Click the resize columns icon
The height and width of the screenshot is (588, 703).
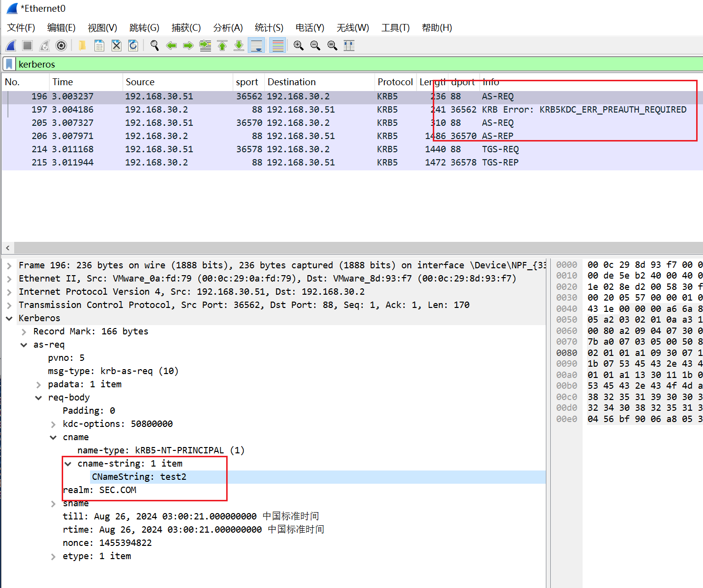pos(349,46)
